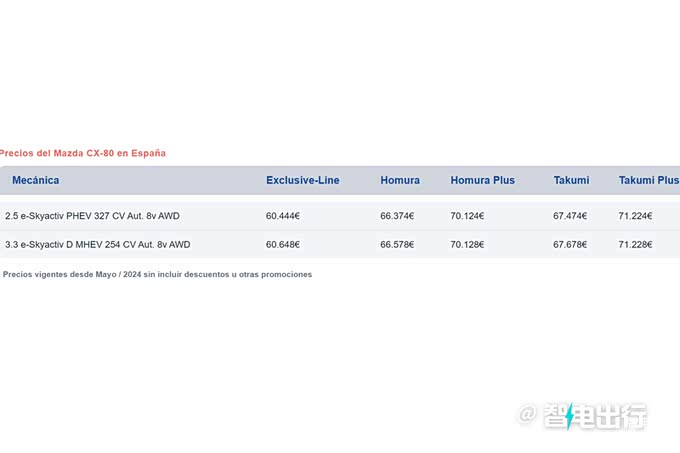Click the Precios del Mazda CX-80 title
The image size is (680, 453).
tap(82, 153)
